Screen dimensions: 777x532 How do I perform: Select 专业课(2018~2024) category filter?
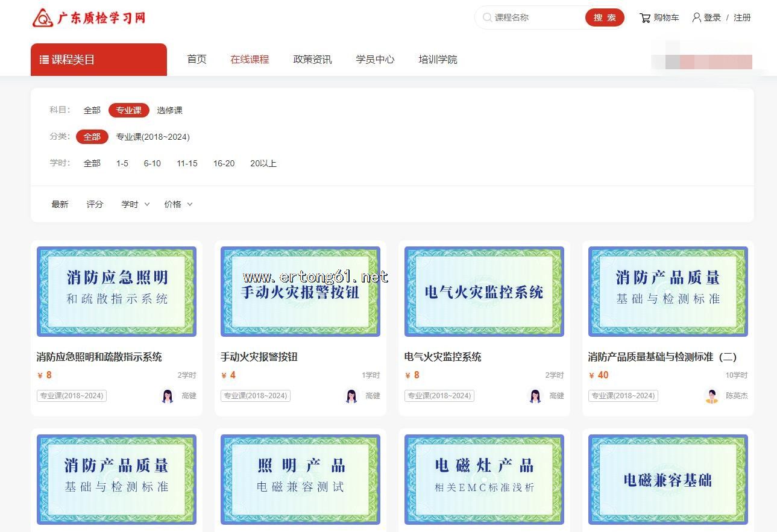pos(153,137)
